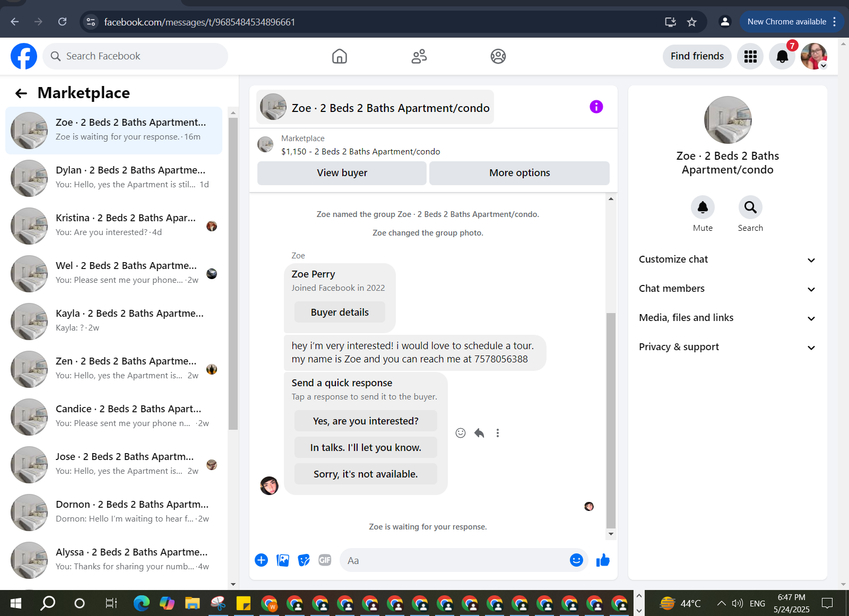Screen dimensions: 849x616
Task: Click install app icon in address bar
Action: point(670,22)
